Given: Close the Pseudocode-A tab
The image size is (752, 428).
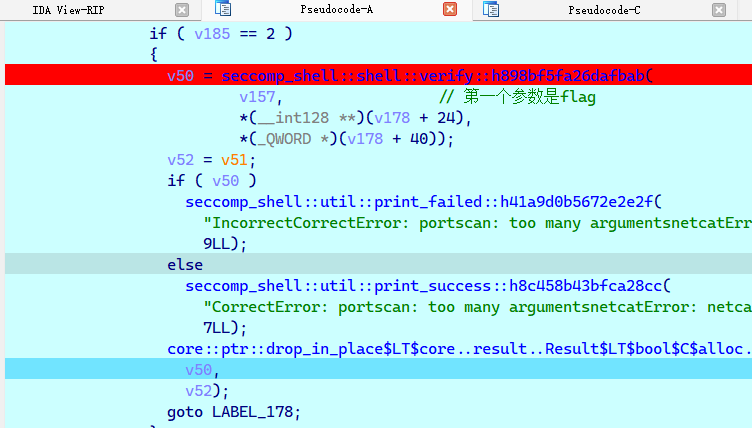Looking at the screenshot, I should coord(450,9).
